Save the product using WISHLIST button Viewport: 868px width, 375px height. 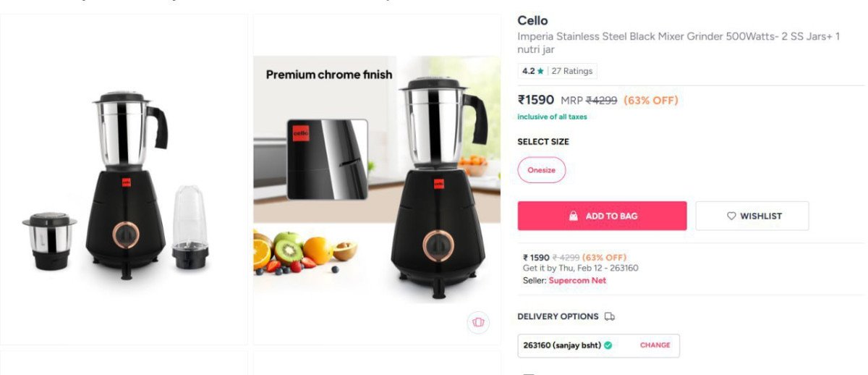(x=752, y=216)
